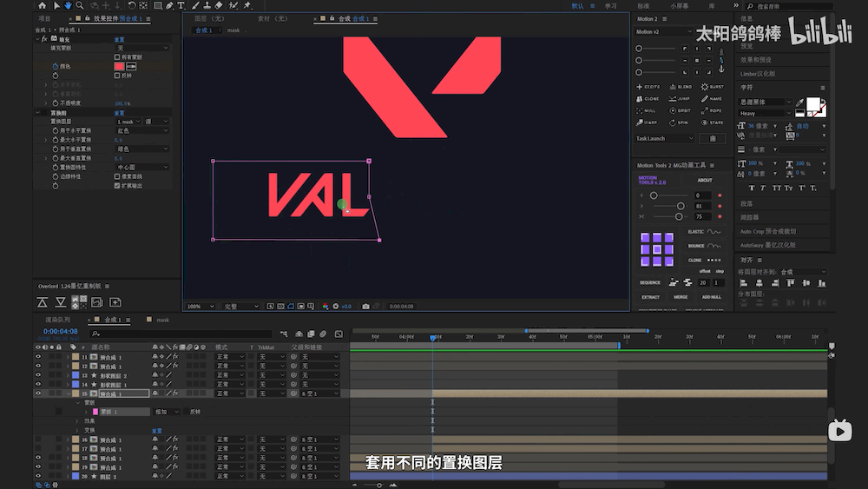
Task: Open the 用于水平置换 红色 dropdown
Action: pos(142,130)
